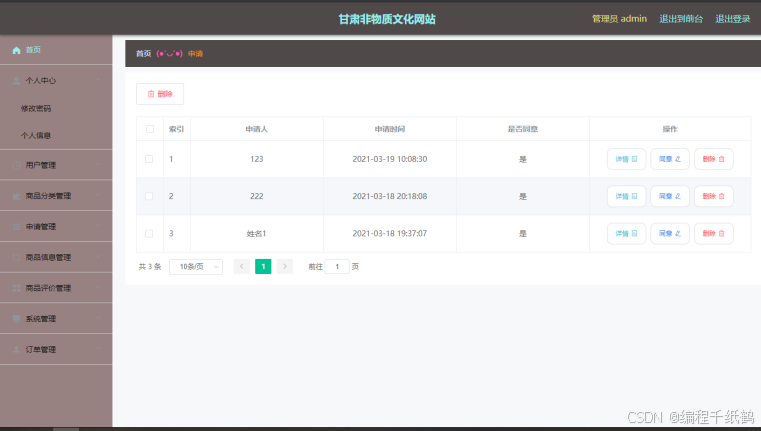Open 修改密码 in the sidebar
This screenshot has height=431, width=761.
tap(36, 108)
